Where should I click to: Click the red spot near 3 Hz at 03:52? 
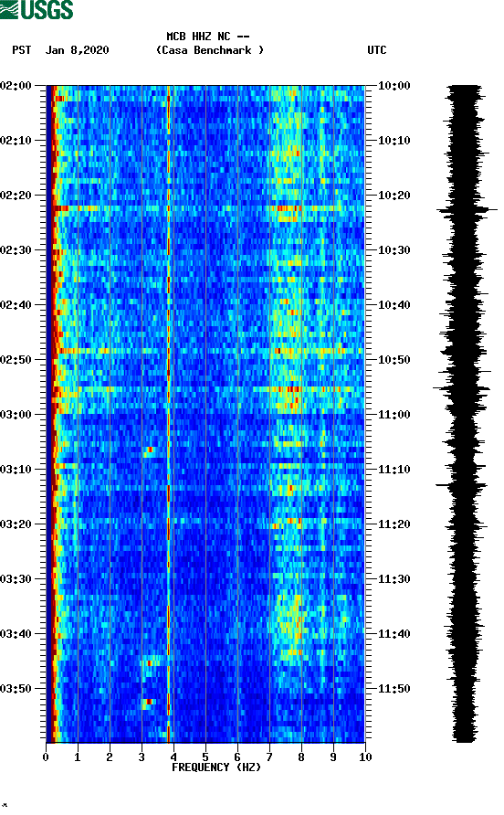149,702
